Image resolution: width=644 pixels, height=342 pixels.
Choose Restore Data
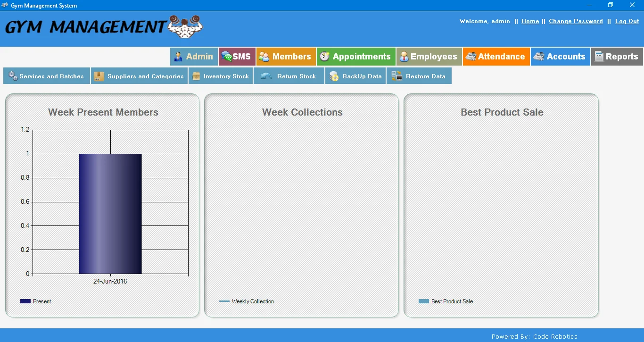(419, 76)
